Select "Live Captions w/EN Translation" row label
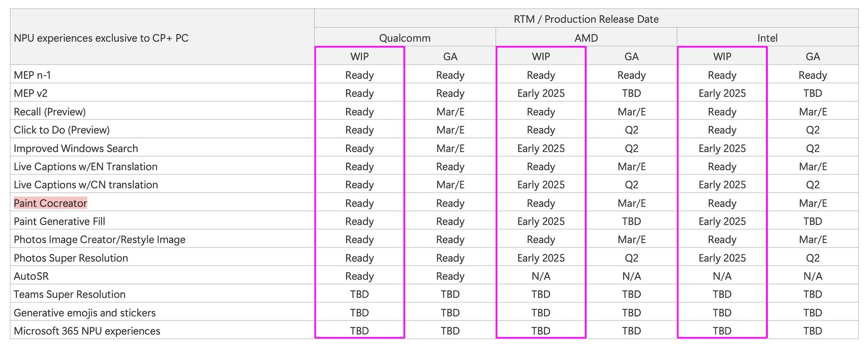This screenshot has height=345, width=868. 85,166
